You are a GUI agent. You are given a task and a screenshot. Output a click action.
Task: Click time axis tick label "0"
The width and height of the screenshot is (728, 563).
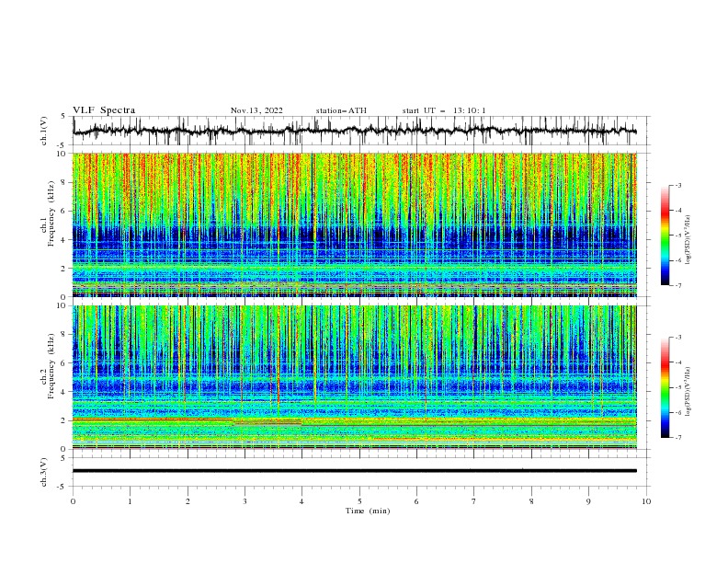[x=73, y=501]
